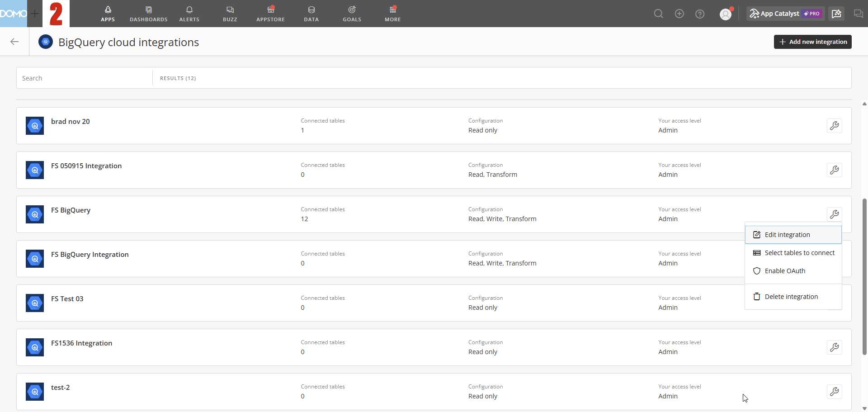Choose Delete integration from the menu
This screenshot has height=412, width=868.
(x=793, y=297)
